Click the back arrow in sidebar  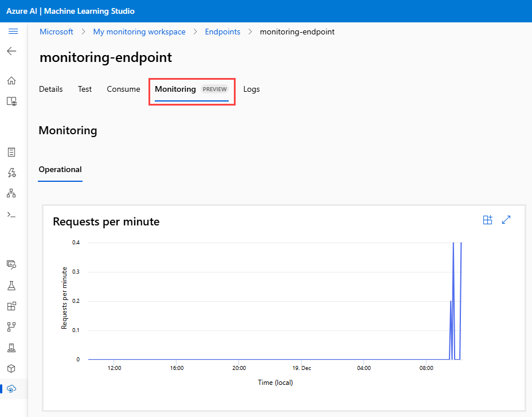point(11,51)
